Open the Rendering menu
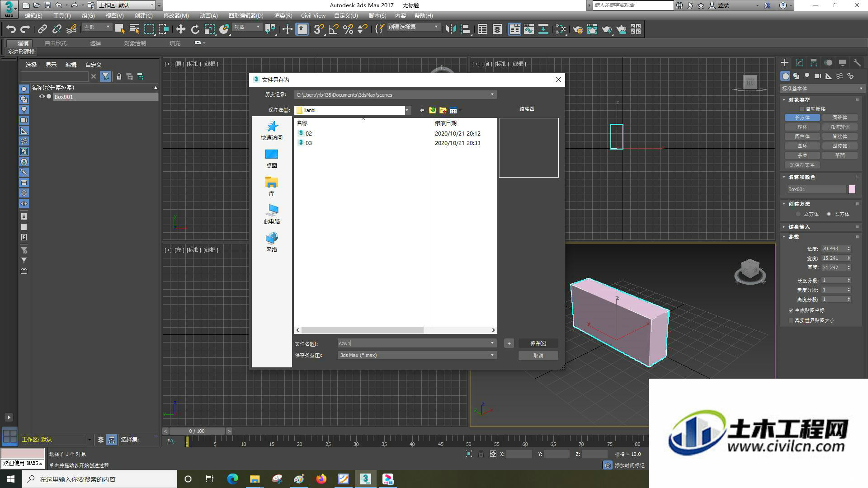 point(283,15)
